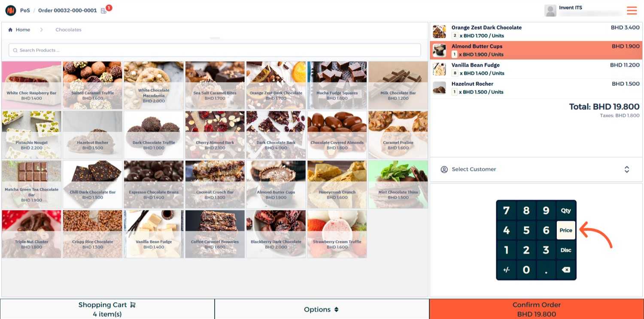Click the backspace key on numpad
The width and height of the screenshot is (644, 319).
tap(566, 270)
